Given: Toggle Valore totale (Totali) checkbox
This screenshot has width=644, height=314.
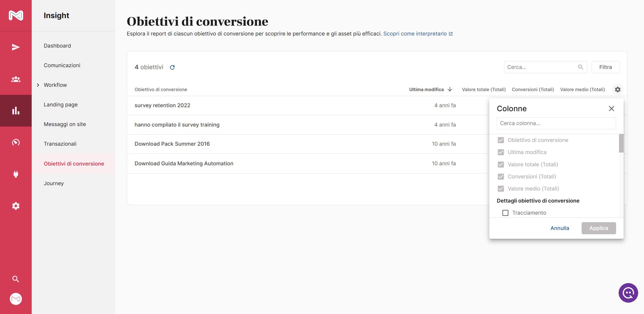Looking at the screenshot, I should pos(501,165).
